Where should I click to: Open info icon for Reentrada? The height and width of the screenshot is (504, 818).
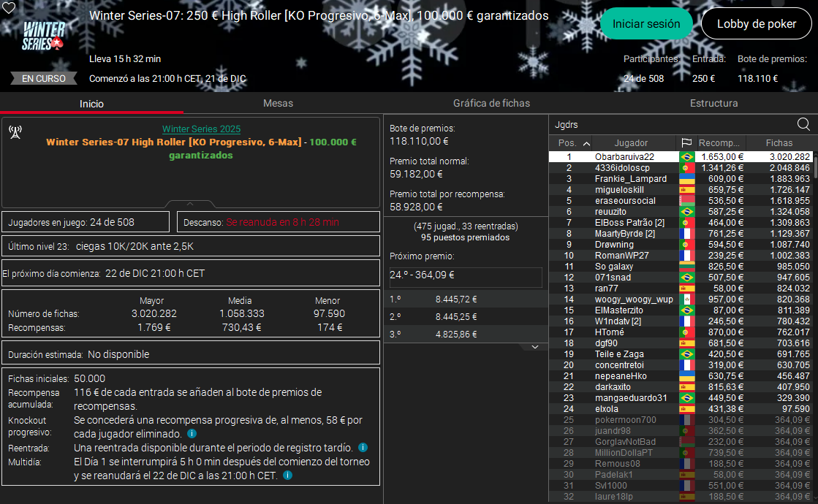click(363, 448)
